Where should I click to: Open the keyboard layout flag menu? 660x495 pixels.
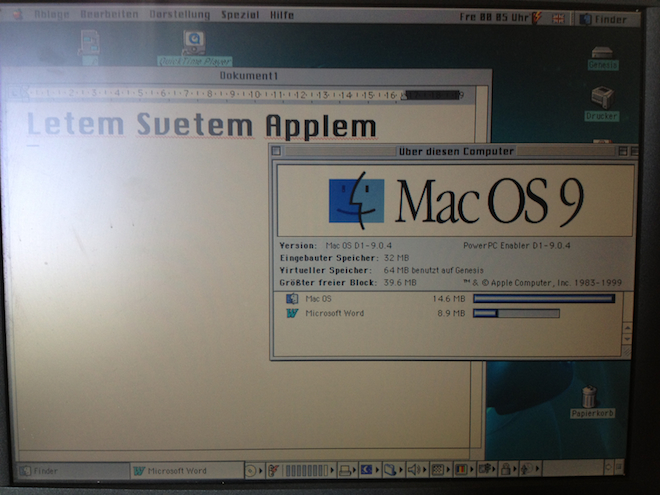558,19
